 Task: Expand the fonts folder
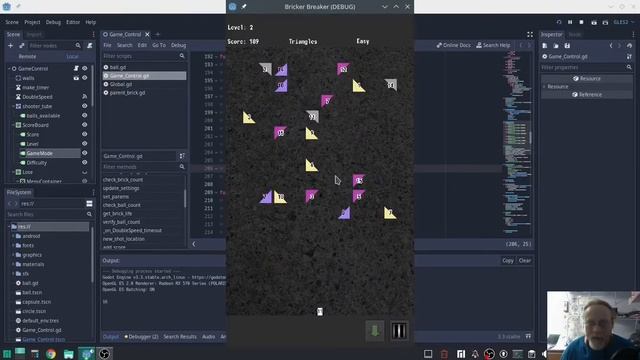click(x=13, y=245)
